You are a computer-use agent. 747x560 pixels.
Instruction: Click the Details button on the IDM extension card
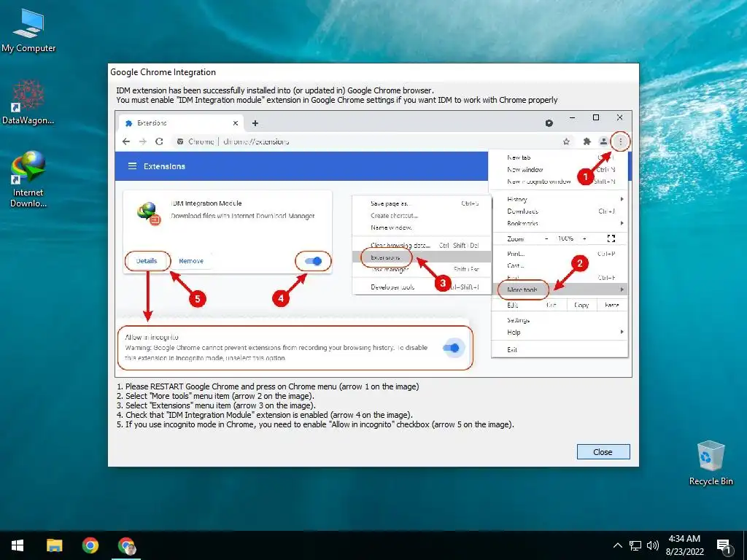pos(147,261)
